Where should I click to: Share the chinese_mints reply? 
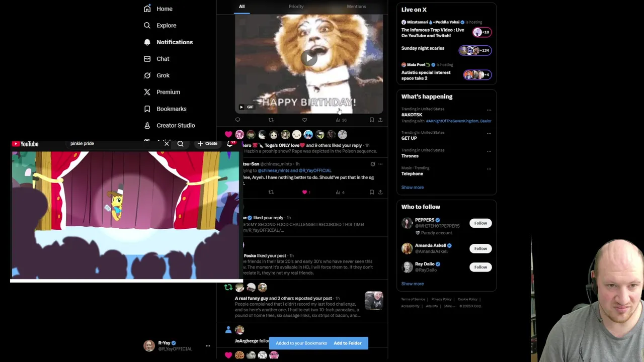point(380,192)
